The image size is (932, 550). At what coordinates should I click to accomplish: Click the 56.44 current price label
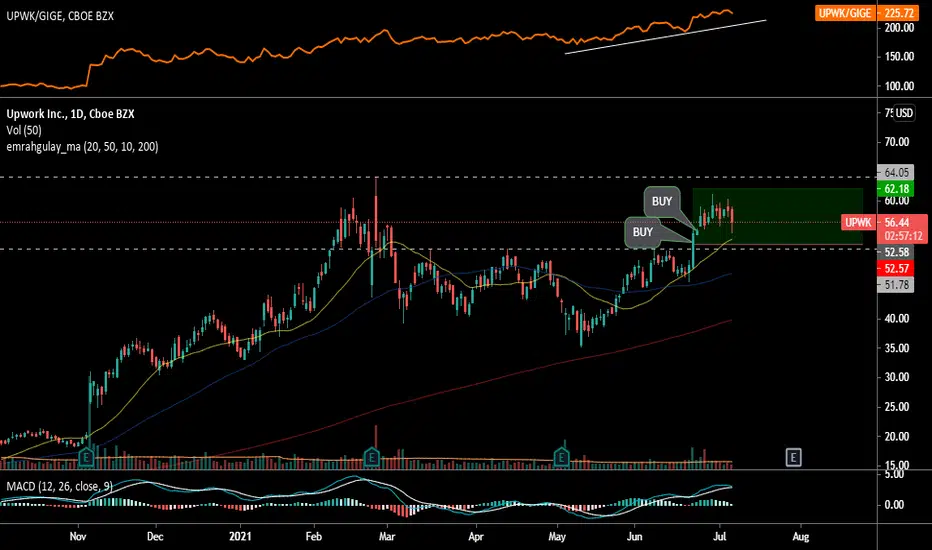(x=896, y=222)
